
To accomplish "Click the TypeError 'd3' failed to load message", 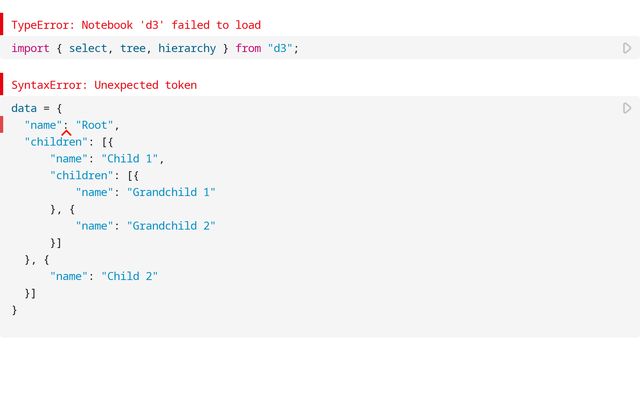I will tap(136, 25).
